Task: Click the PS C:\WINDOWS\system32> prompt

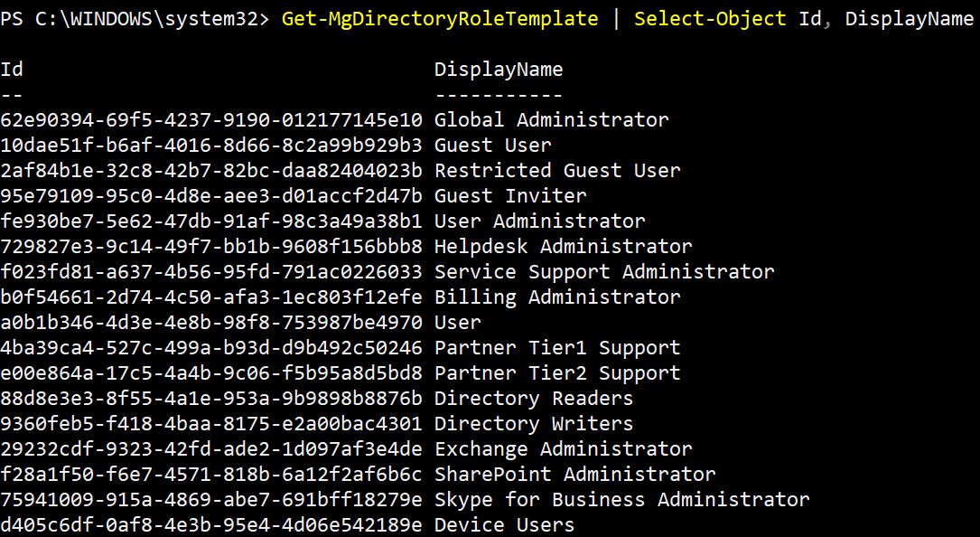Action: coord(135,19)
